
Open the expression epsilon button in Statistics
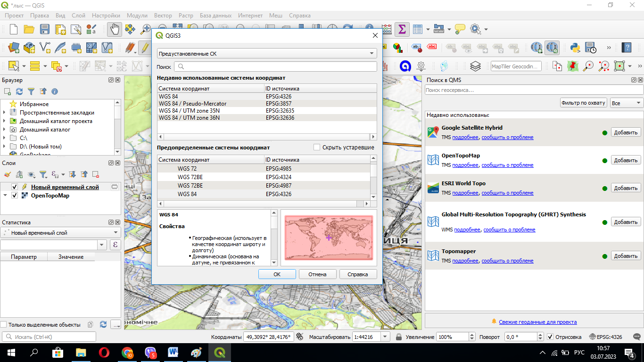tap(116, 245)
